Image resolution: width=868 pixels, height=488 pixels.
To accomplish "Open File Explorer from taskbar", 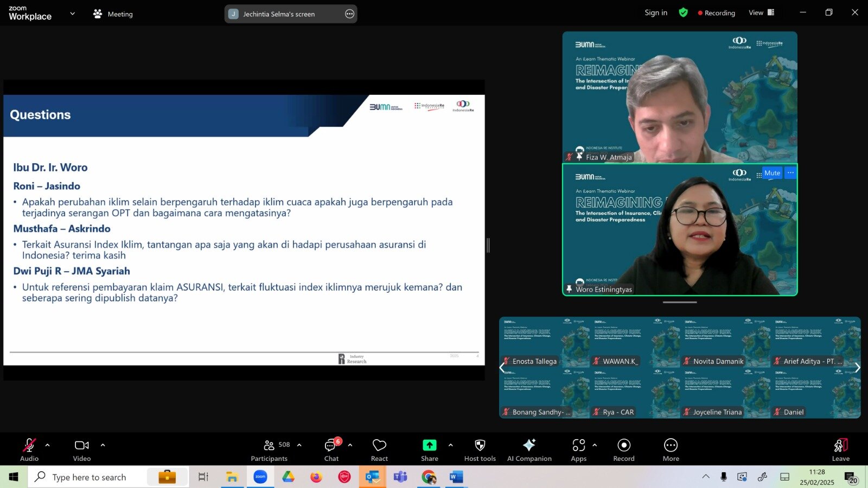I will [232, 477].
